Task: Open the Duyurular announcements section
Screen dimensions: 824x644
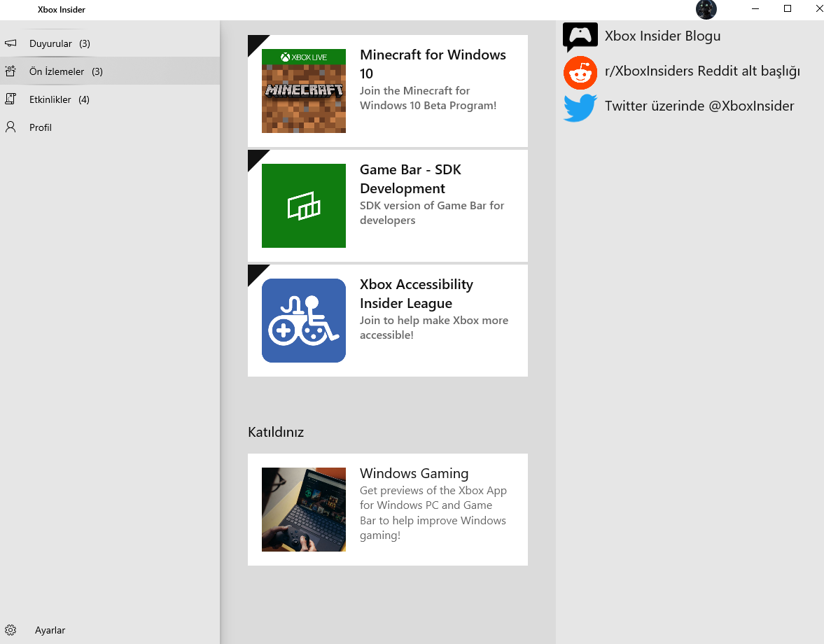Action: [x=110, y=43]
